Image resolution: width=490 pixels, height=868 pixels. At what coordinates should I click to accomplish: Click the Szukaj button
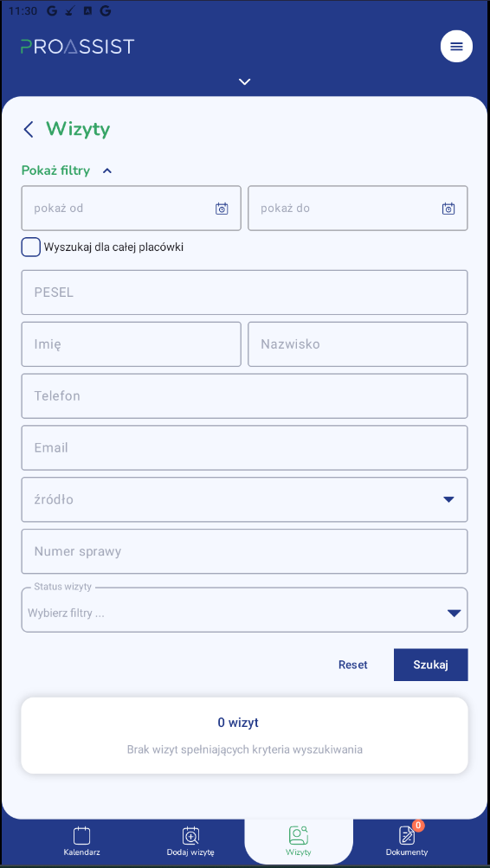pyautogui.click(x=431, y=665)
